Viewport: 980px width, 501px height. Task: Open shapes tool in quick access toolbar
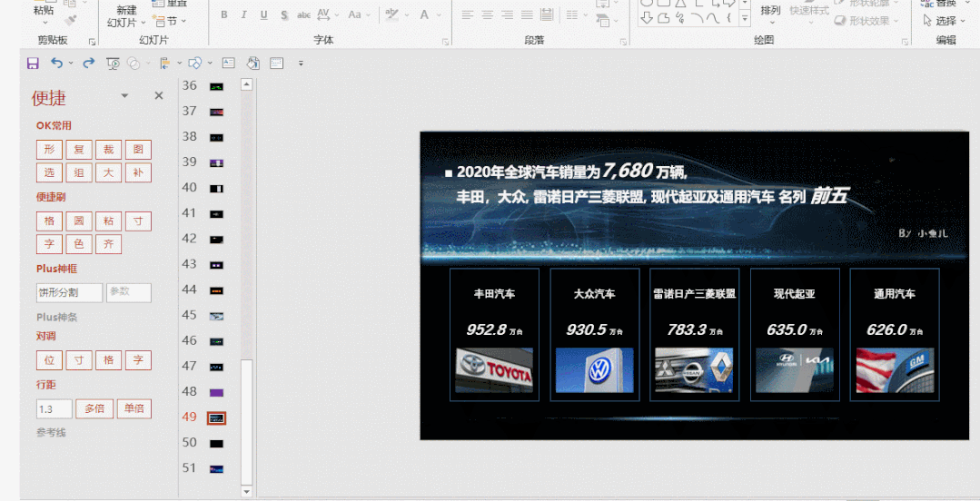coord(194,64)
